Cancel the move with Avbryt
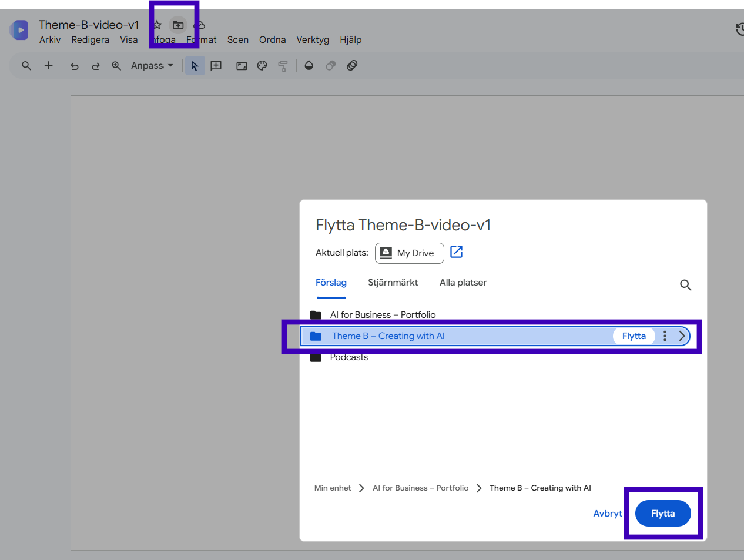This screenshot has height=560, width=744. (607, 514)
